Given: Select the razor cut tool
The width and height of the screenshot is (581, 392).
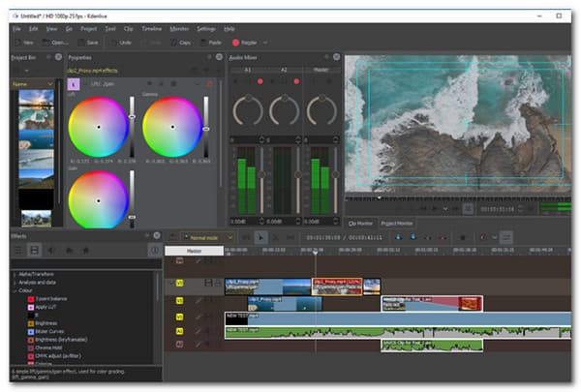Looking at the screenshot, I should click(275, 237).
